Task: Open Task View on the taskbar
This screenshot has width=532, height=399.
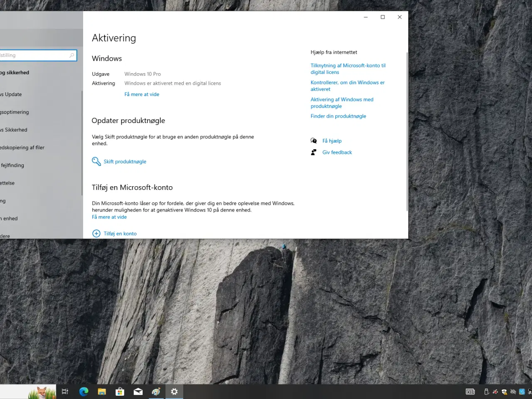Action: [65, 391]
